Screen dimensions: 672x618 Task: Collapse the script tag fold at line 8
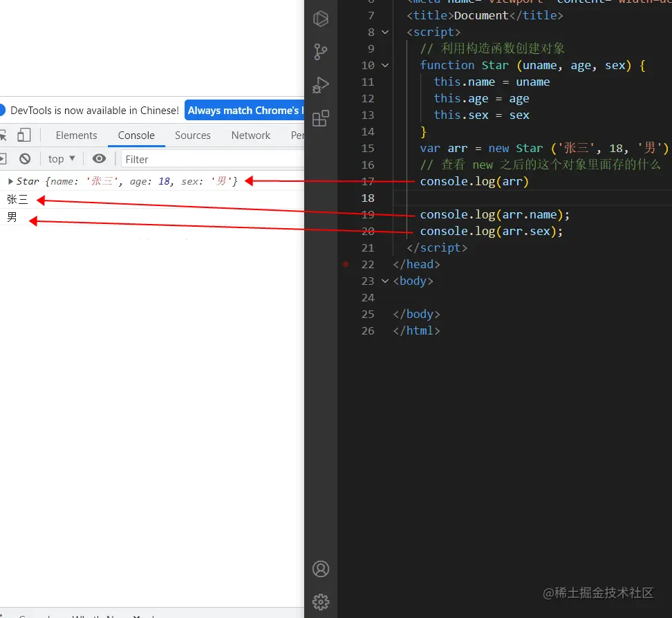click(x=385, y=32)
